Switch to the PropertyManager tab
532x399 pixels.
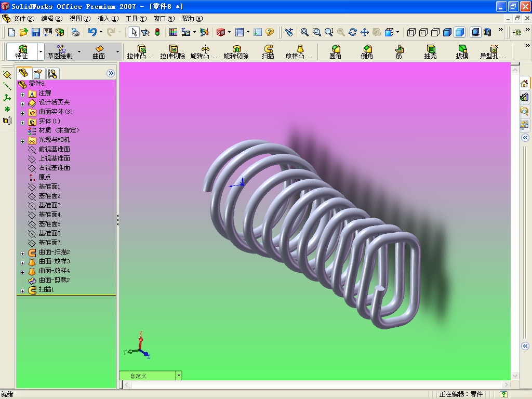[37, 74]
